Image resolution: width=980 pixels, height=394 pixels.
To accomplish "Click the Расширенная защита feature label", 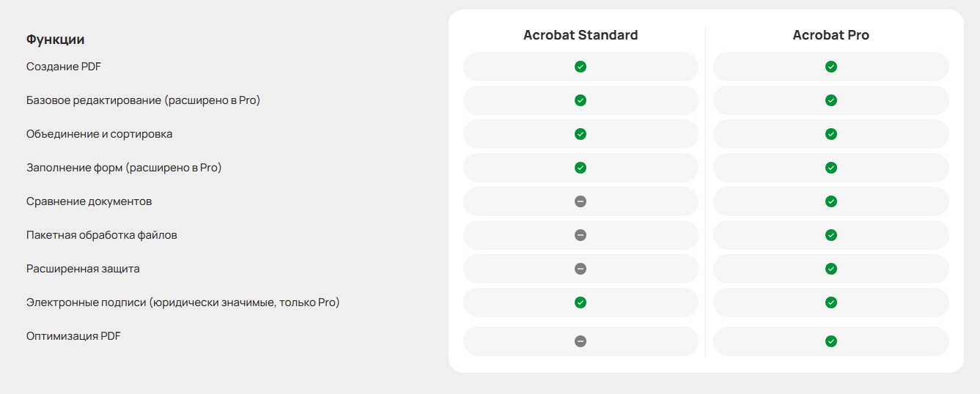I will coord(83,269).
